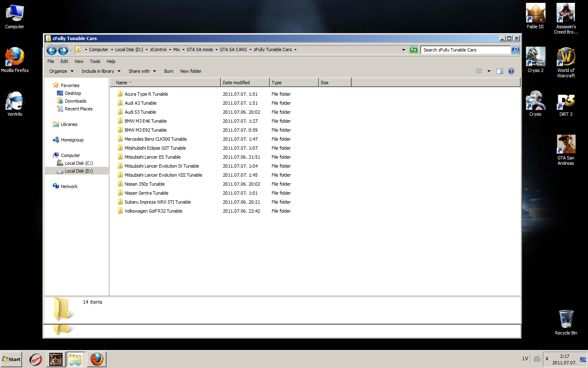Image resolution: width=588 pixels, height=368 pixels.
Task: Open the Include in library dropdown
Action: click(x=101, y=71)
